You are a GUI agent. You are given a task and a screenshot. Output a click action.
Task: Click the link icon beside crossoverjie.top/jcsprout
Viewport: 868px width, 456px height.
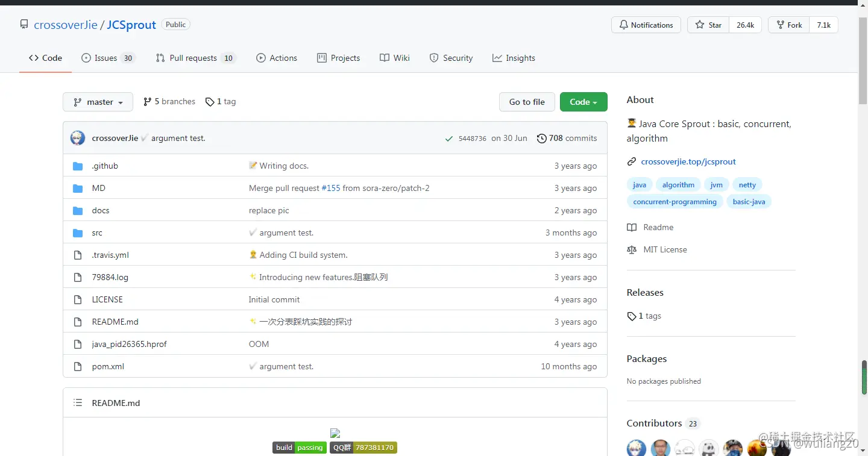(x=632, y=161)
